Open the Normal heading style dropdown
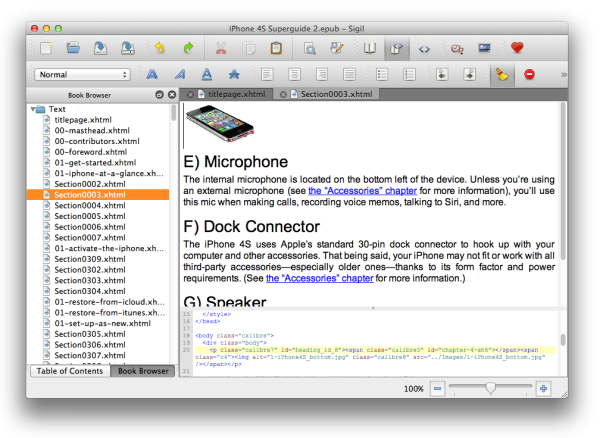The width and height of the screenshot is (606, 438). 82,75
